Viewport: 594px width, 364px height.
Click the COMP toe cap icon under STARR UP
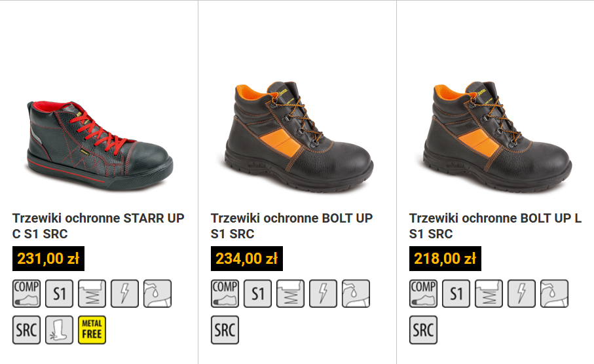(x=26, y=293)
